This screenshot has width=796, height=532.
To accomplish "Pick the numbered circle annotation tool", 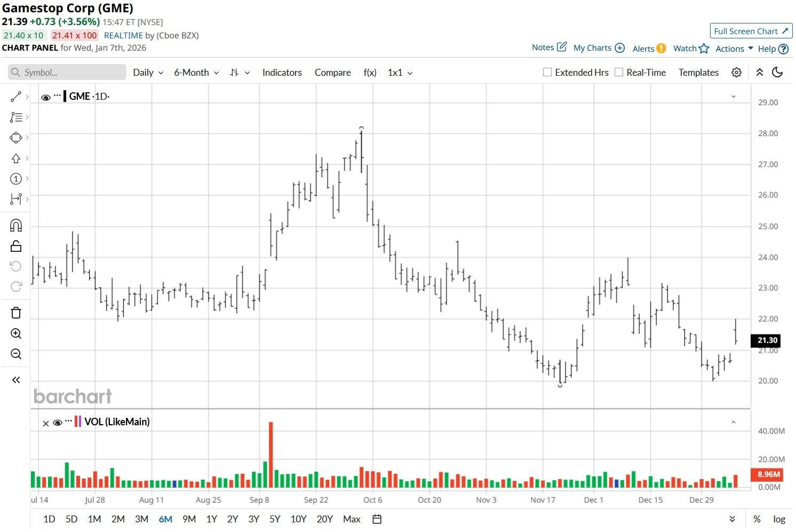I will 16,179.
